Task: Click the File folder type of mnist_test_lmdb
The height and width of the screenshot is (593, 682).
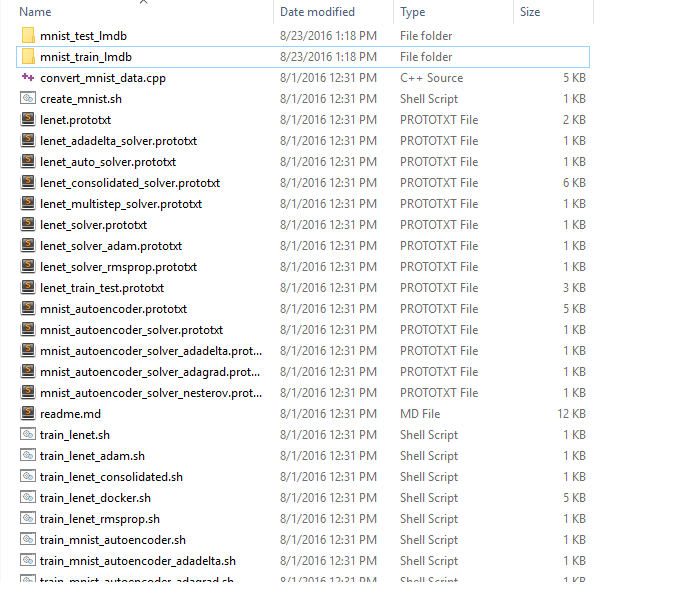Action: point(426,36)
